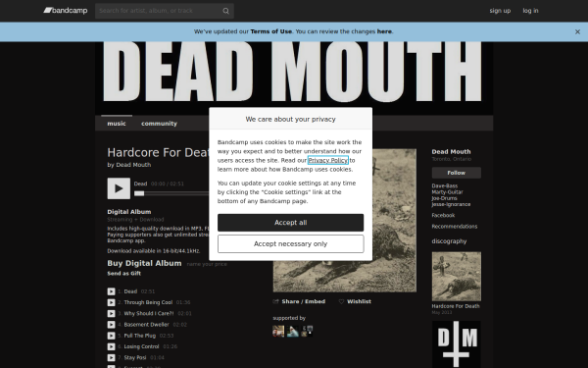The height and width of the screenshot is (368, 588).
Task: Open the sign up link
Action: coord(500,11)
